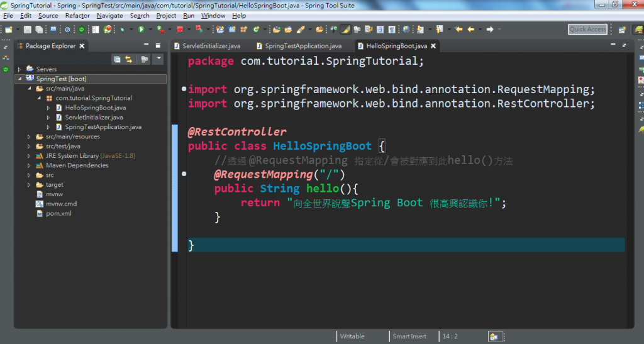Fold the hello() method toggle in the gutter
Viewport: 644px width, 344px height.
184,174
